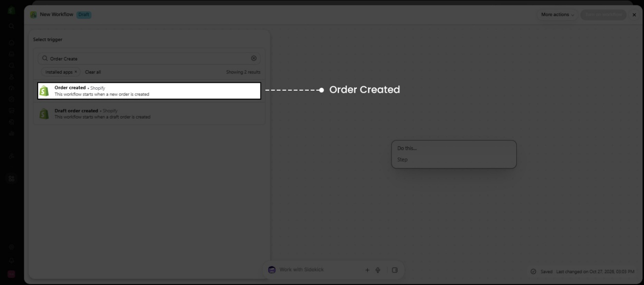The width and height of the screenshot is (644, 285).
Task: Click the plus icon in Sidekick bar
Action: (x=367, y=270)
